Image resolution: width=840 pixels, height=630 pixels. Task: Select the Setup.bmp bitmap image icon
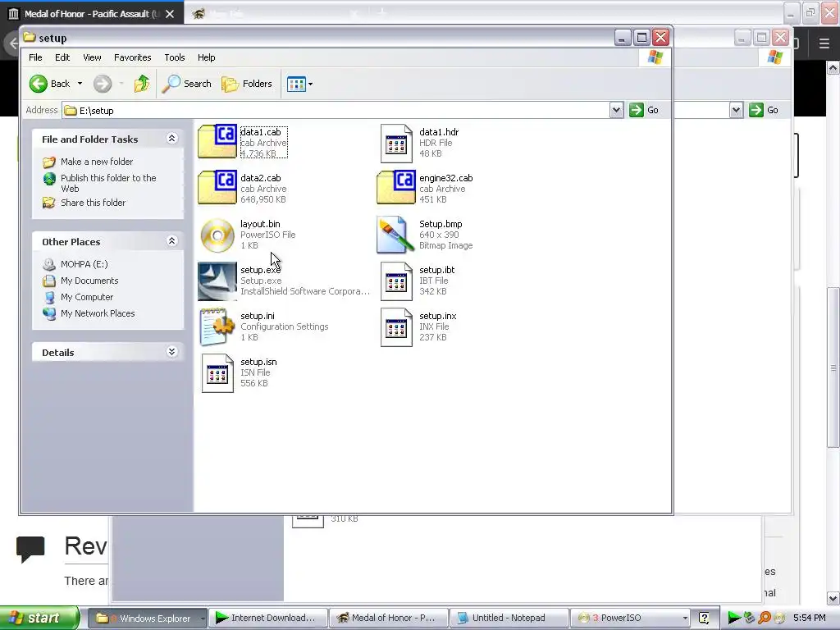(x=395, y=235)
